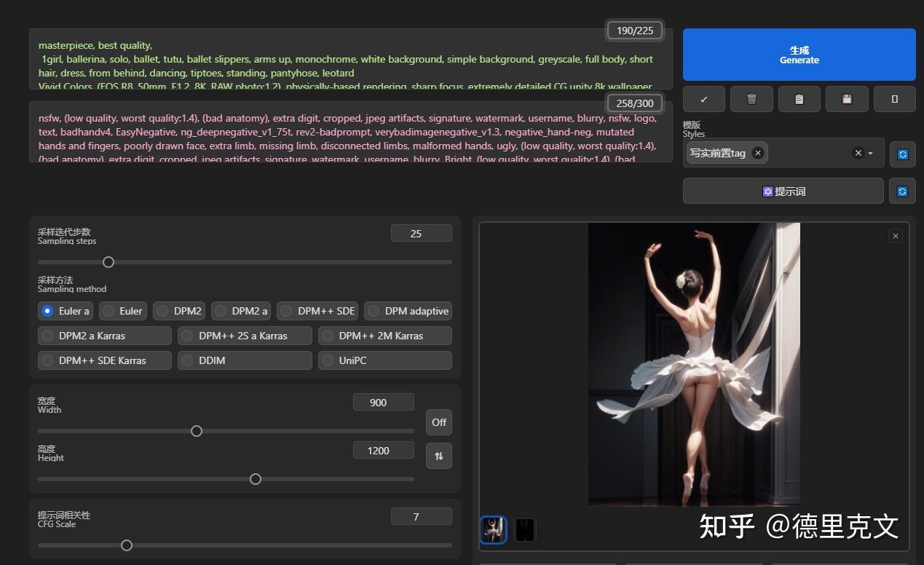
Task: Click the arrow icon to read last generation parameters
Action: [703, 99]
